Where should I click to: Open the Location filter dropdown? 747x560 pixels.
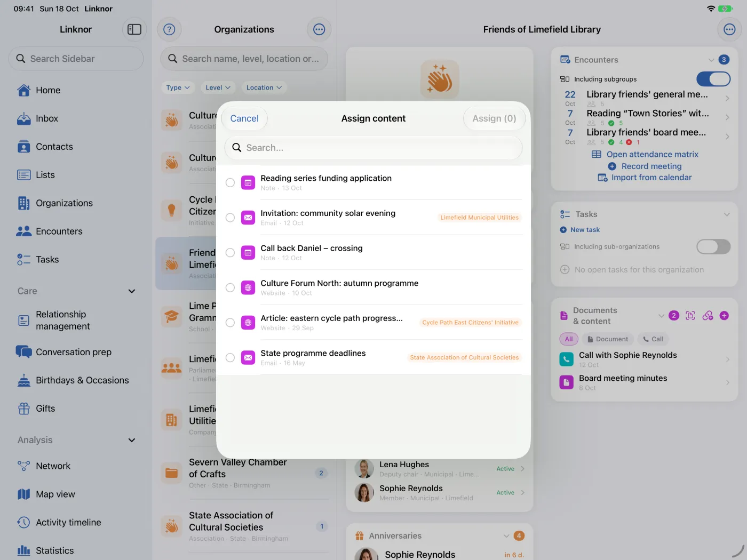click(x=264, y=87)
